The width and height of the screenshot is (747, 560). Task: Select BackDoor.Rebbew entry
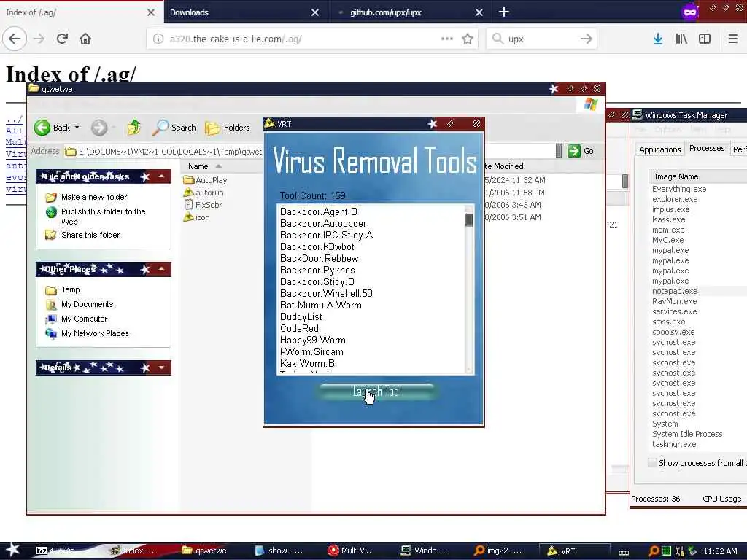point(320,258)
